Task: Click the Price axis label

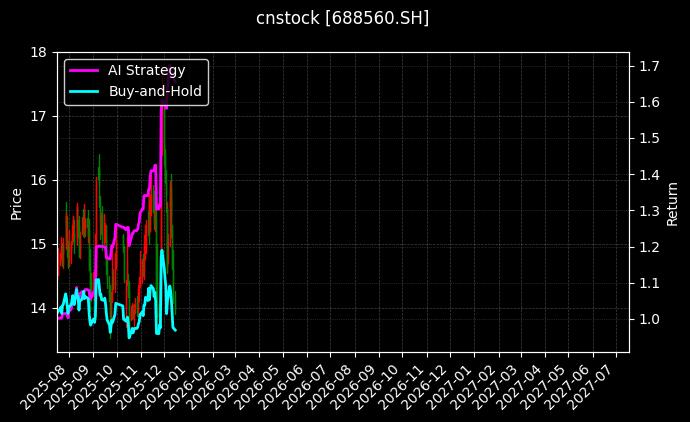Action: tap(16, 202)
